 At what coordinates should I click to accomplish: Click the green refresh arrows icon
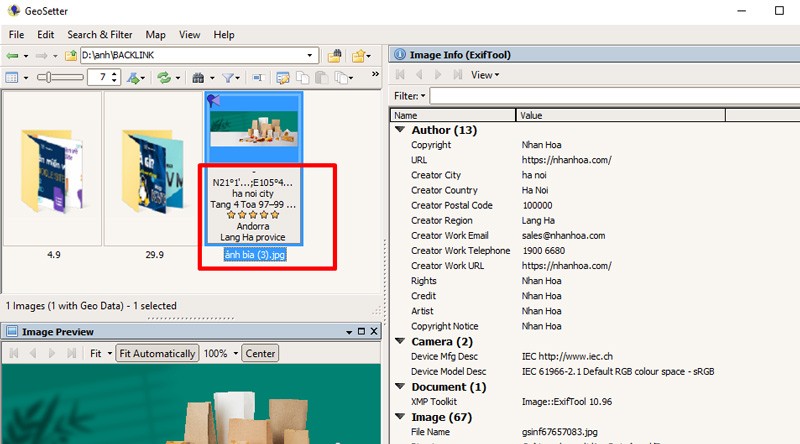pos(165,77)
